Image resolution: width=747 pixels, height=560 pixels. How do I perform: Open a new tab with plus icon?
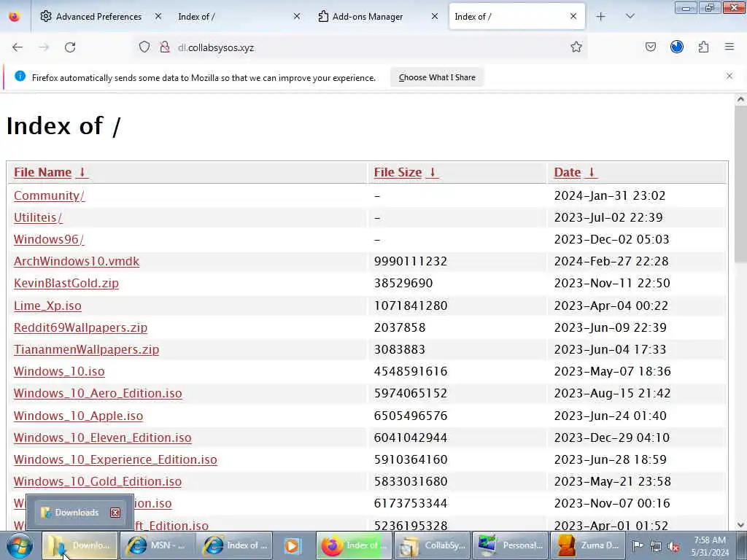601,17
